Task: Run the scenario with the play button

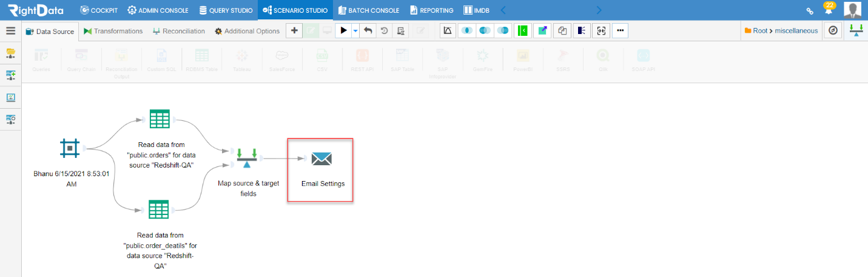Action: (x=343, y=30)
